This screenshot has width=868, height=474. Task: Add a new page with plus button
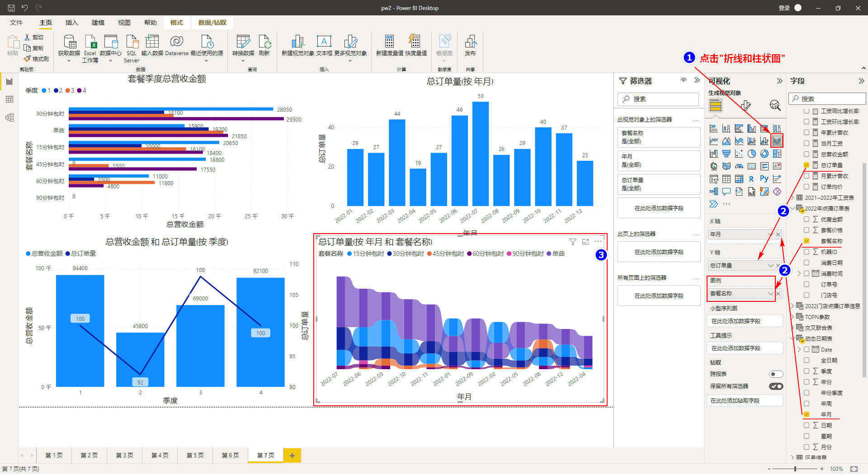click(292, 455)
